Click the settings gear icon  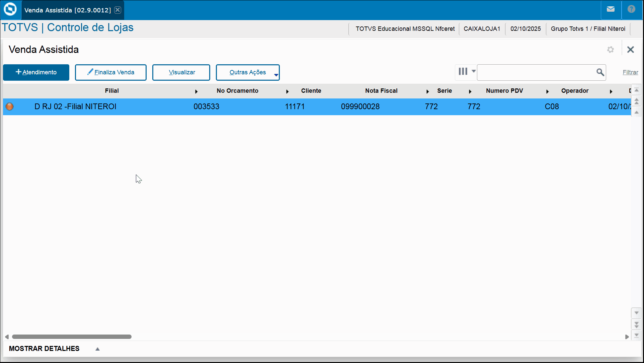[611, 50]
